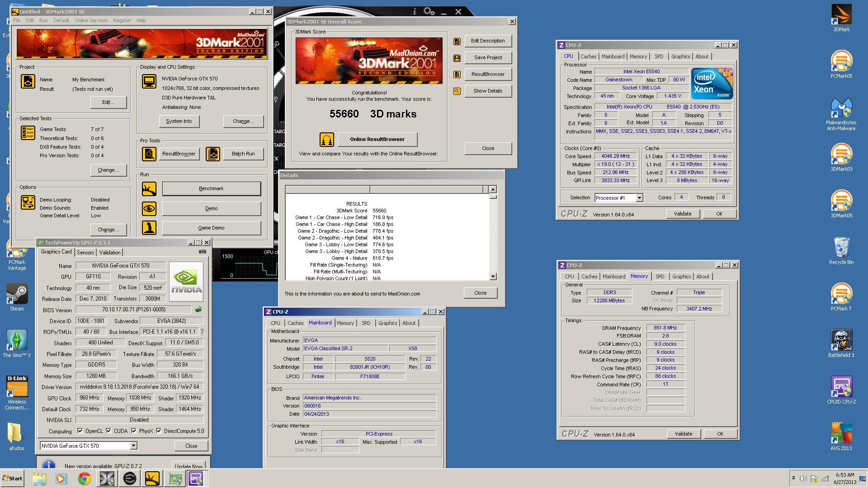Click GPU-Z screenshot camera icon

tap(203, 252)
